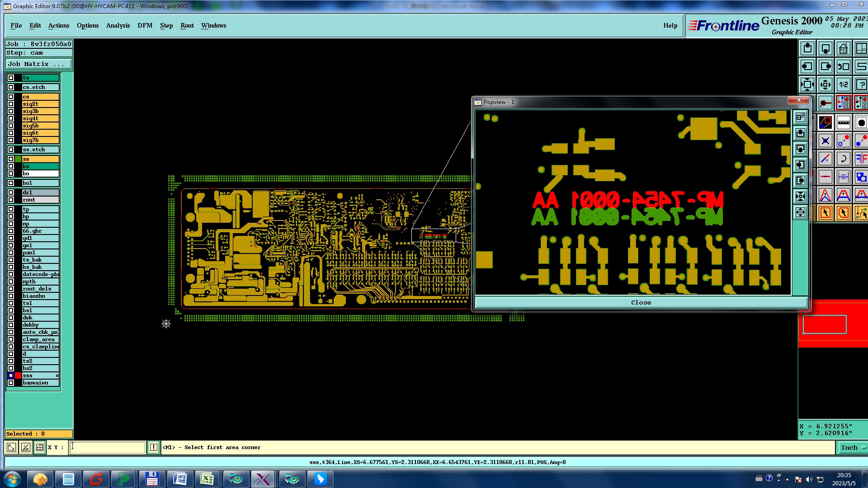
Task: Click the snap center X tool
Action: coord(825,141)
